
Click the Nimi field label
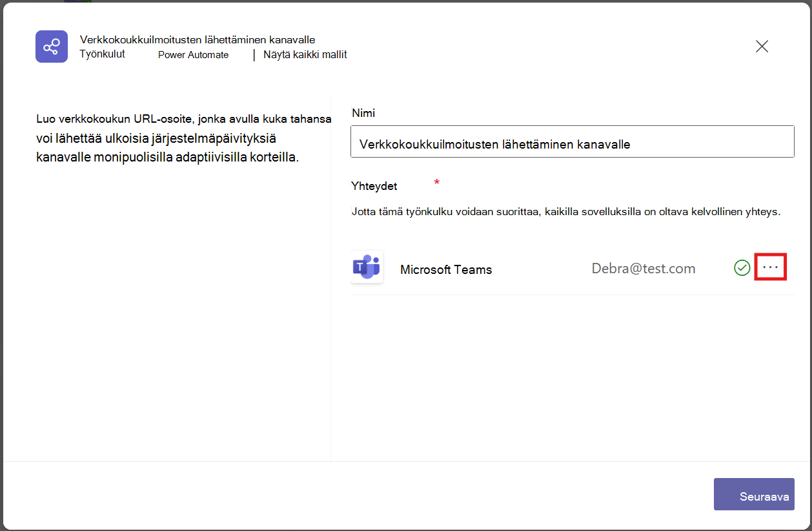tap(363, 113)
